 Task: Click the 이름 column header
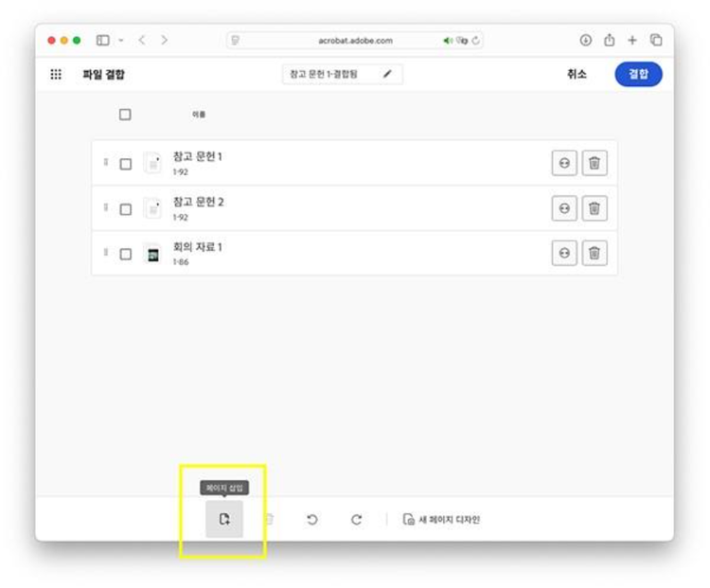pos(199,115)
